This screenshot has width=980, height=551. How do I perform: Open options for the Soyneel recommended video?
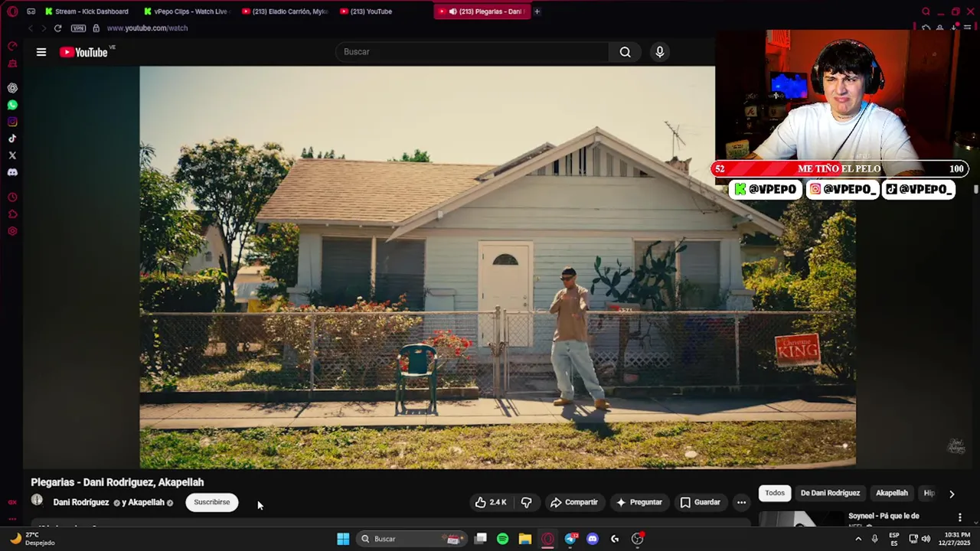point(959,517)
